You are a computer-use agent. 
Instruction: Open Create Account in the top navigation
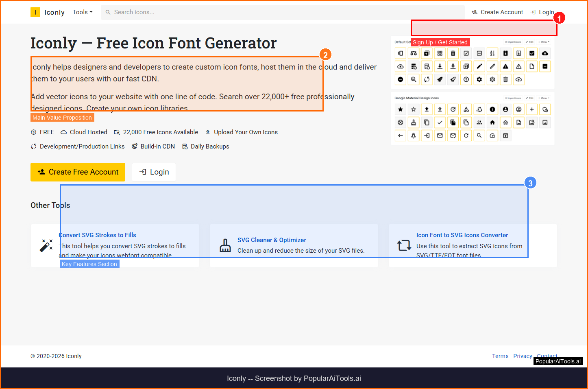497,12
